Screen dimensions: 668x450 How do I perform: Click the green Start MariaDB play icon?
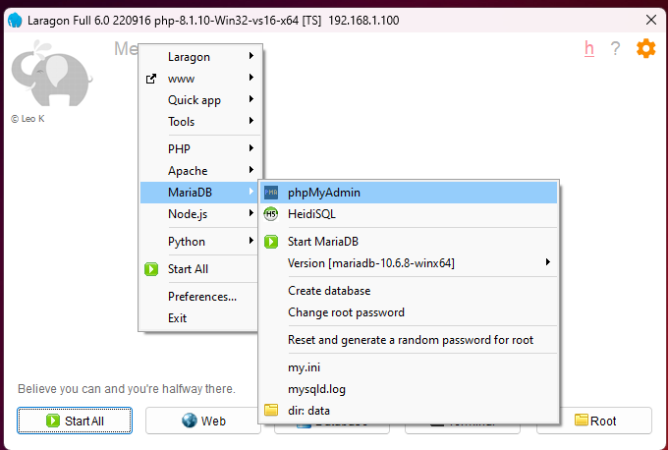point(271,242)
